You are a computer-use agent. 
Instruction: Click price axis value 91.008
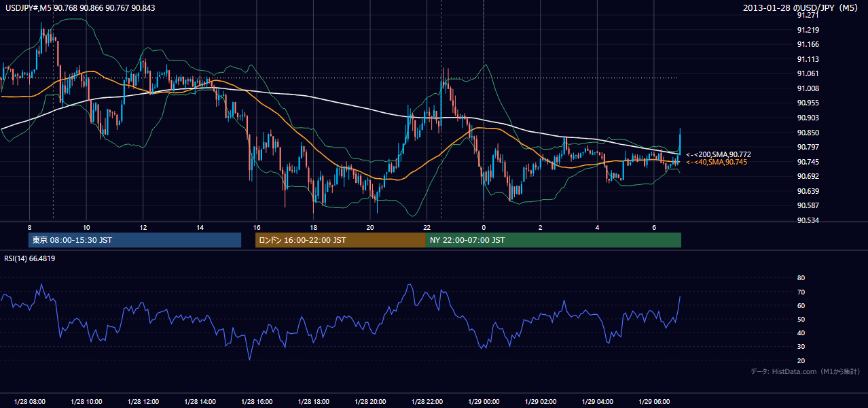[808, 88]
